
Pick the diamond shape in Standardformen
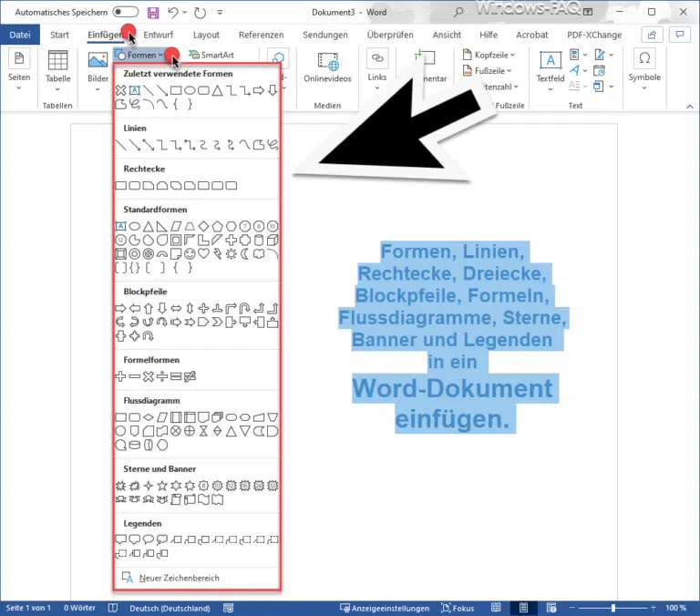203,226
